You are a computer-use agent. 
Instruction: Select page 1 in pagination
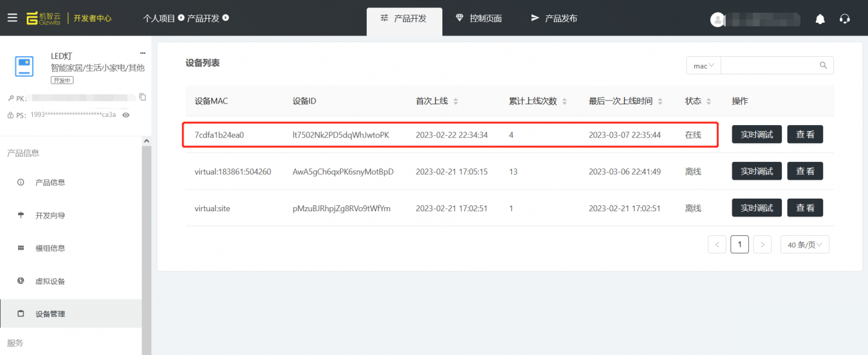[x=740, y=245]
